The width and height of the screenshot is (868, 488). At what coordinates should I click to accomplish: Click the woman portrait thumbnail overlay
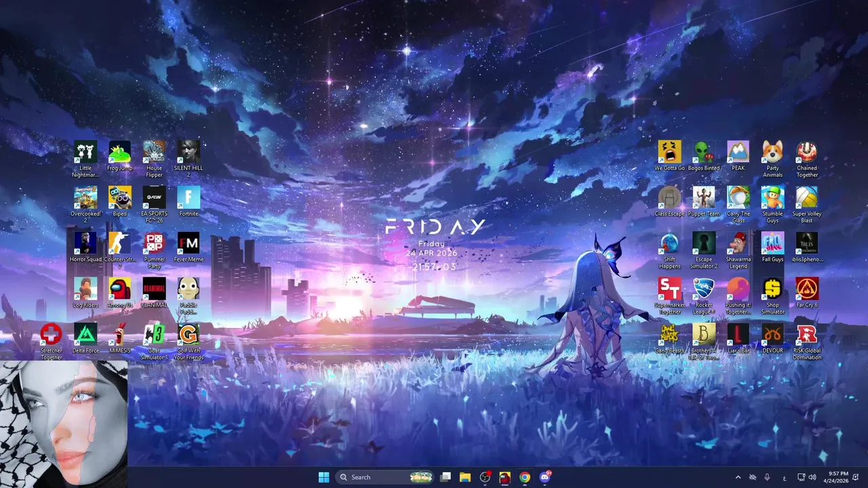[x=64, y=424]
